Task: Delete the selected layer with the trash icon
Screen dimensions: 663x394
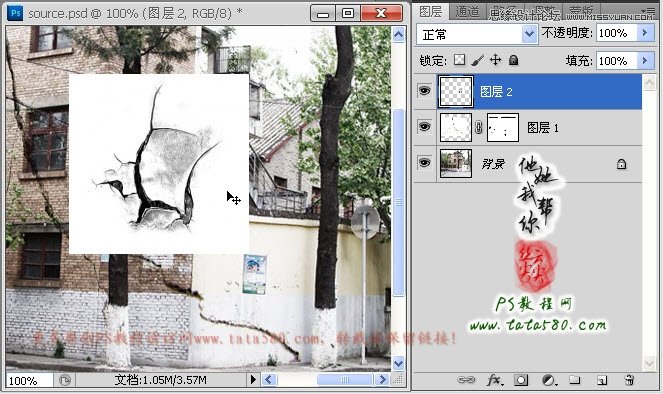Action: 629,380
